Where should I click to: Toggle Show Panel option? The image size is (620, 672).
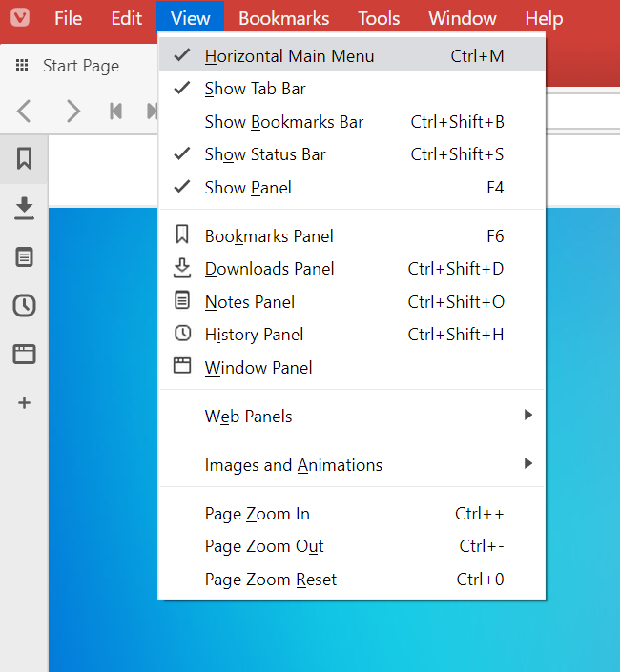(x=352, y=187)
